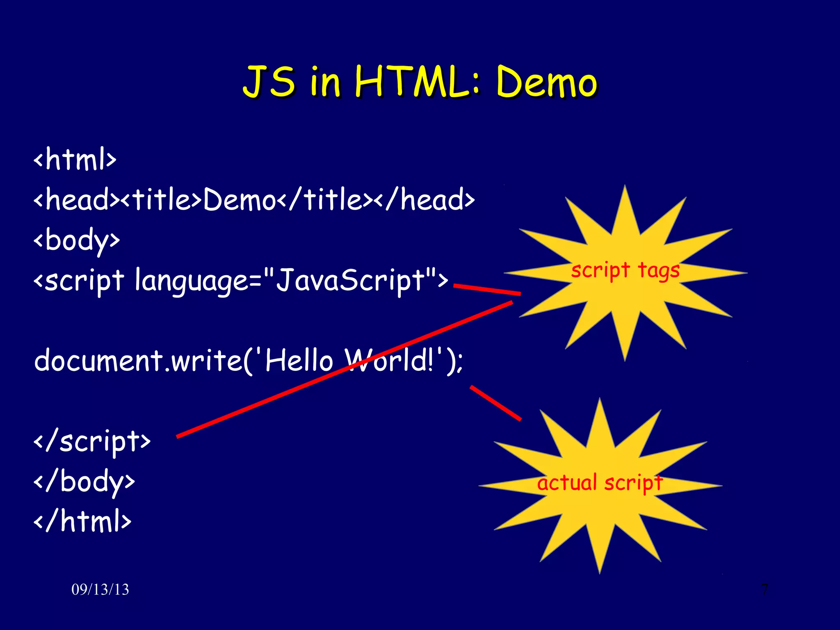
Task: Select the document.write('Hello World!'); line
Action: (249, 361)
